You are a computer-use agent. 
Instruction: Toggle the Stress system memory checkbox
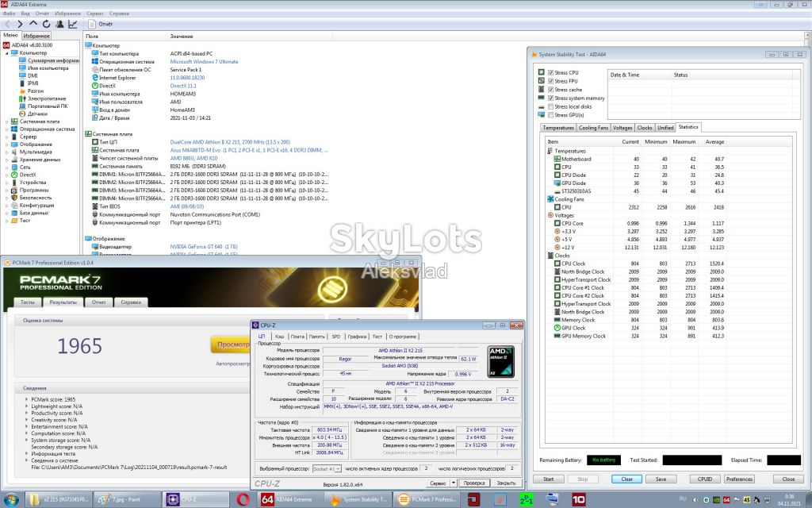(550, 98)
